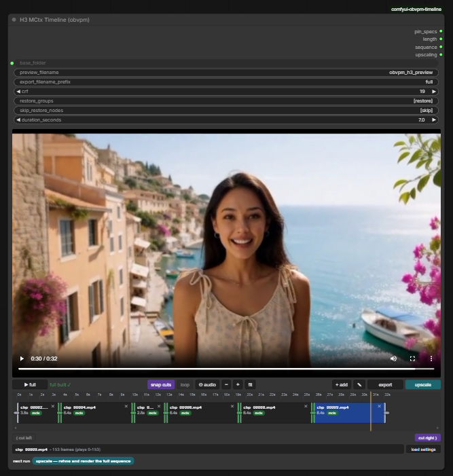Remove selected clip 00009.mp4 with its X
453x476 pixels.
click(x=379, y=406)
